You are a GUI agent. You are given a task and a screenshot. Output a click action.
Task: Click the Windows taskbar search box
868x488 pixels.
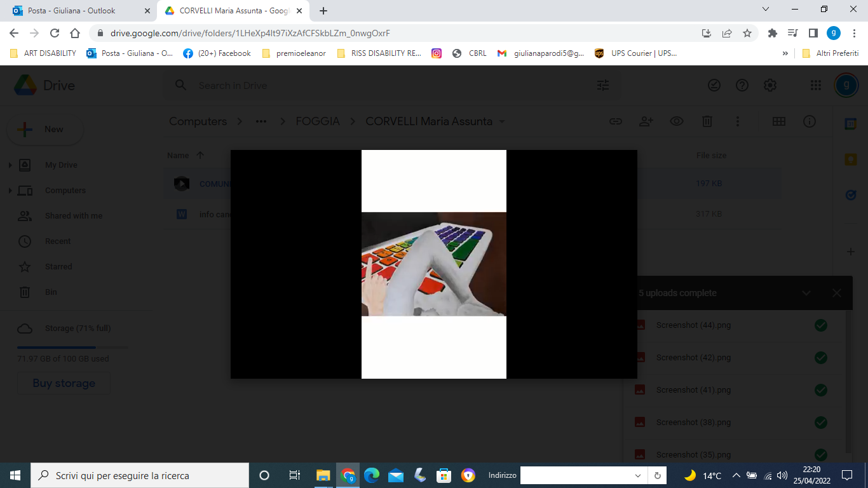[140, 475]
